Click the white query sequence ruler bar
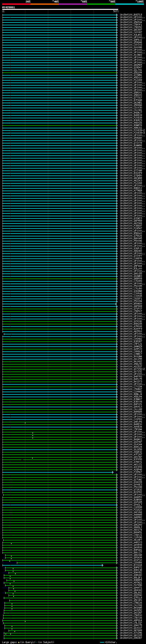Screen dimensions: 146x644 60,10
